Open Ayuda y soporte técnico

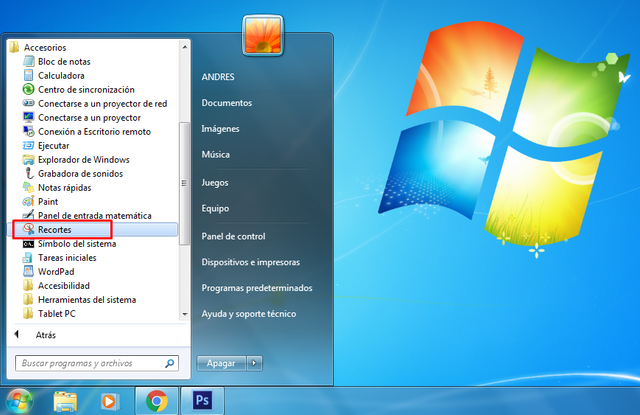(x=249, y=314)
